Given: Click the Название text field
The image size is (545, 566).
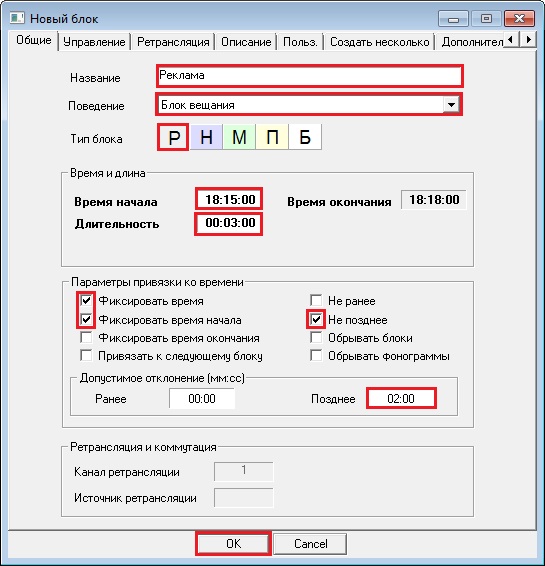Looking at the screenshot, I should [x=310, y=76].
